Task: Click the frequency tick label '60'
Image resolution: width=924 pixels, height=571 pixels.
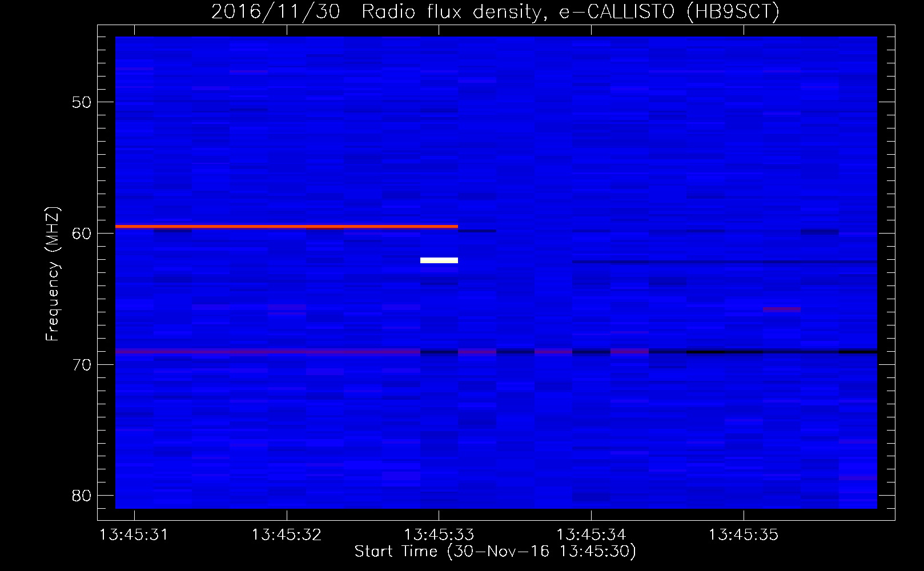Action: (82, 234)
